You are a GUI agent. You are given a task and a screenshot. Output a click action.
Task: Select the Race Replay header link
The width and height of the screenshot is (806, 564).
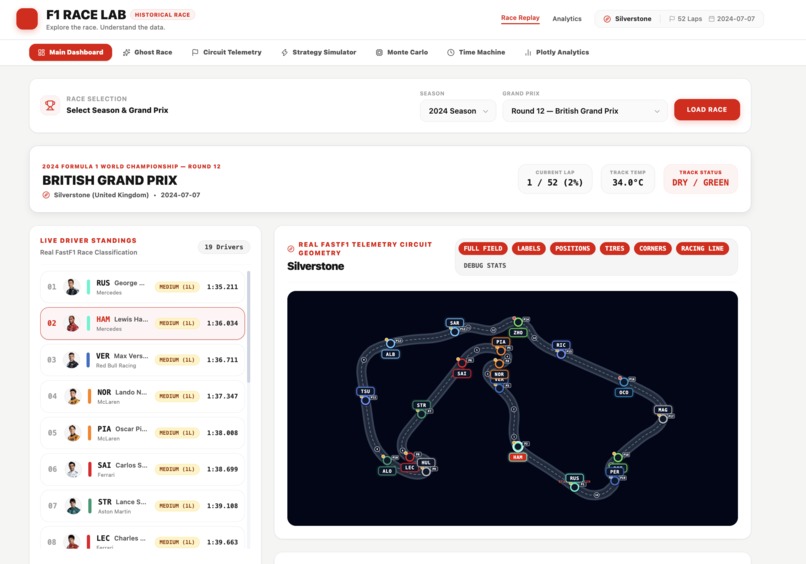click(x=520, y=17)
